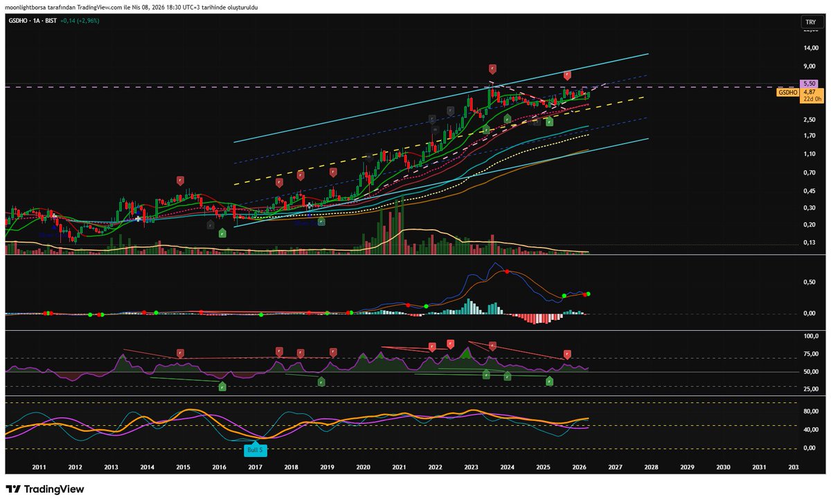Click the green marker in RSI pane near 2016
831x504 pixels.
coord(222,386)
